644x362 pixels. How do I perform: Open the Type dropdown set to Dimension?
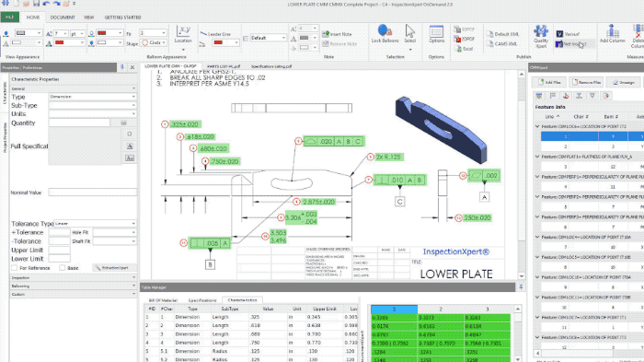pyautogui.click(x=92, y=97)
